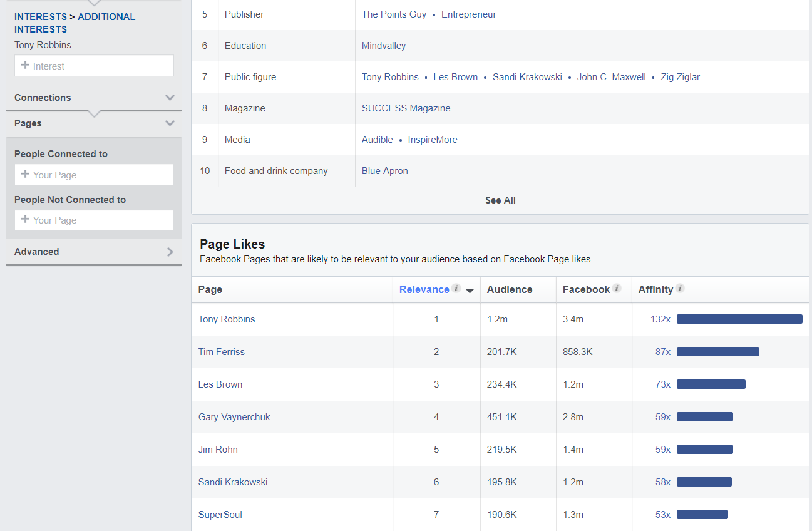Collapse the Pages section chevron
This screenshot has width=812, height=531.
click(170, 123)
